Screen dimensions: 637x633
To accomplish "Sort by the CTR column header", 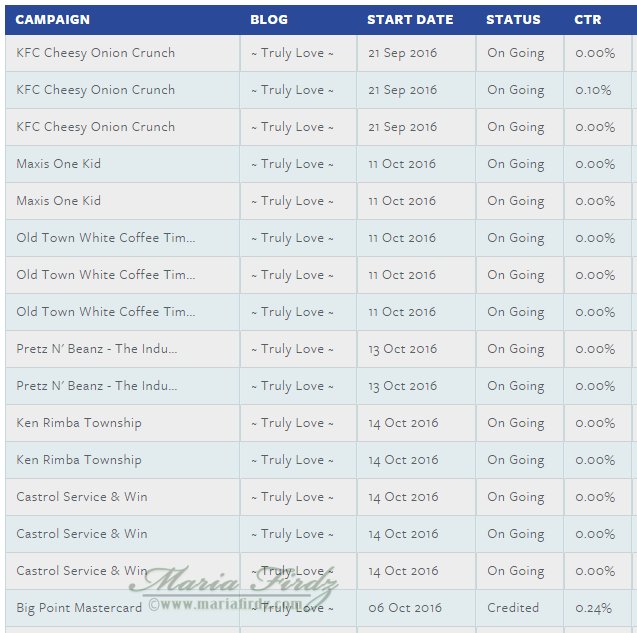I will 587,20.
